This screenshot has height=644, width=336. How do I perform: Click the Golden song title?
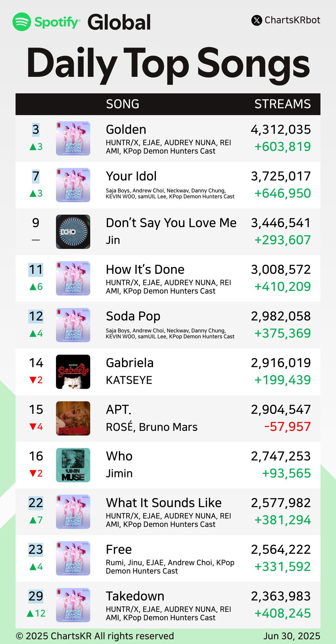(126, 130)
